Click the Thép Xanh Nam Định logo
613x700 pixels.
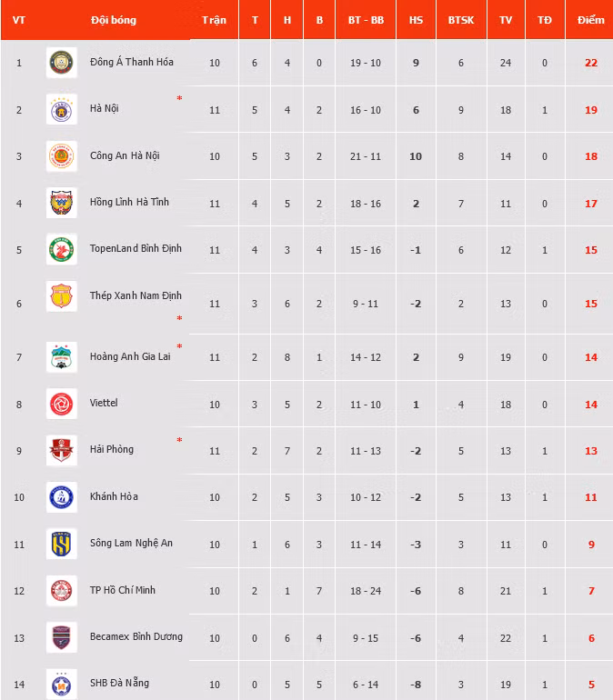click(x=62, y=296)
